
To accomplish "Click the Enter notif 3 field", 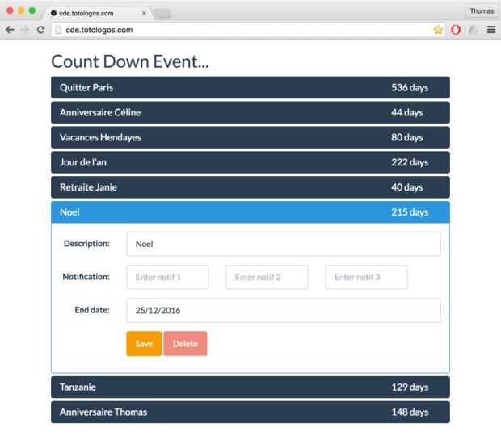I will pos(367,277).
